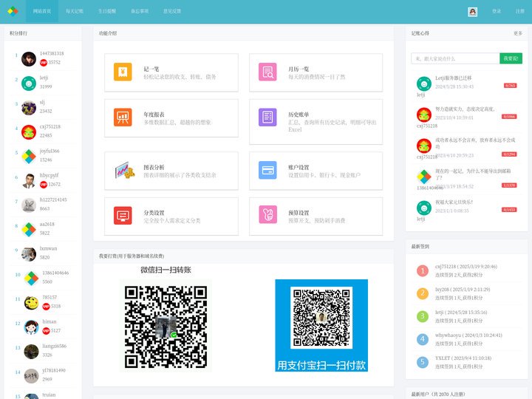Click the Alipay payment QR code
This screenshot has height=399, width=532.
click(321, 325)
